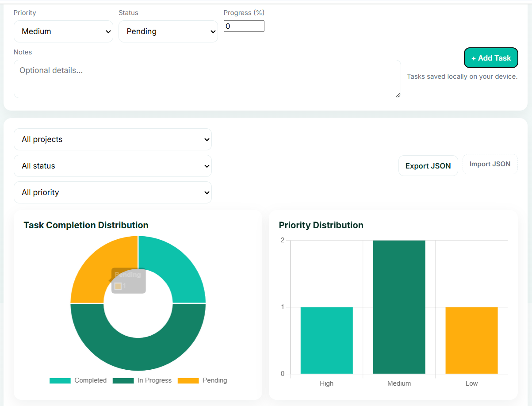This screenshot has height=406, width=532.
Task: Open the Status dropdown showing Pending
Action: coord(168,31)
